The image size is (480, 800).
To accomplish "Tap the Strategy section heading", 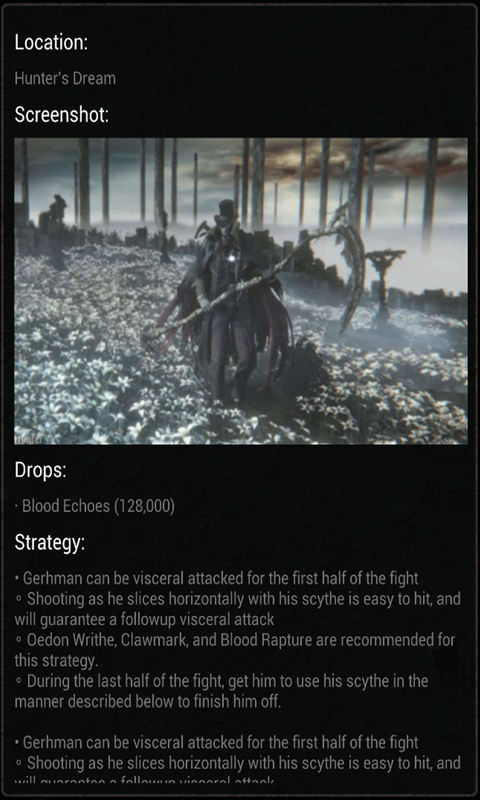I will click(x=49, y=542).
